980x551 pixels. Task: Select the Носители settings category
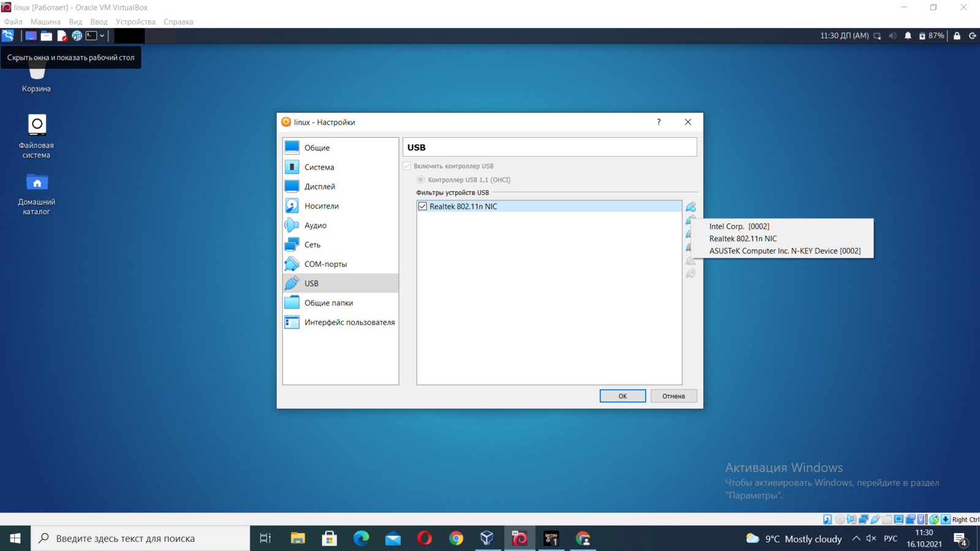coord(341,206)
